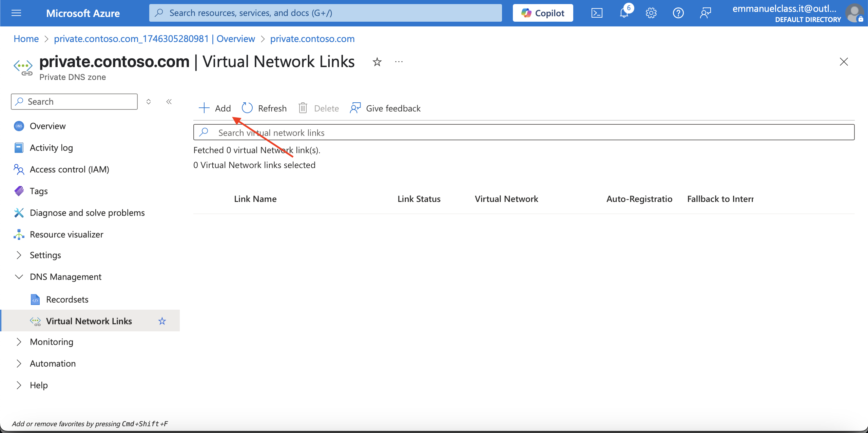Toggle expand or collapse all sidebar groups
868x433 pixels.
pyautogui.click(x=149, y=102)
